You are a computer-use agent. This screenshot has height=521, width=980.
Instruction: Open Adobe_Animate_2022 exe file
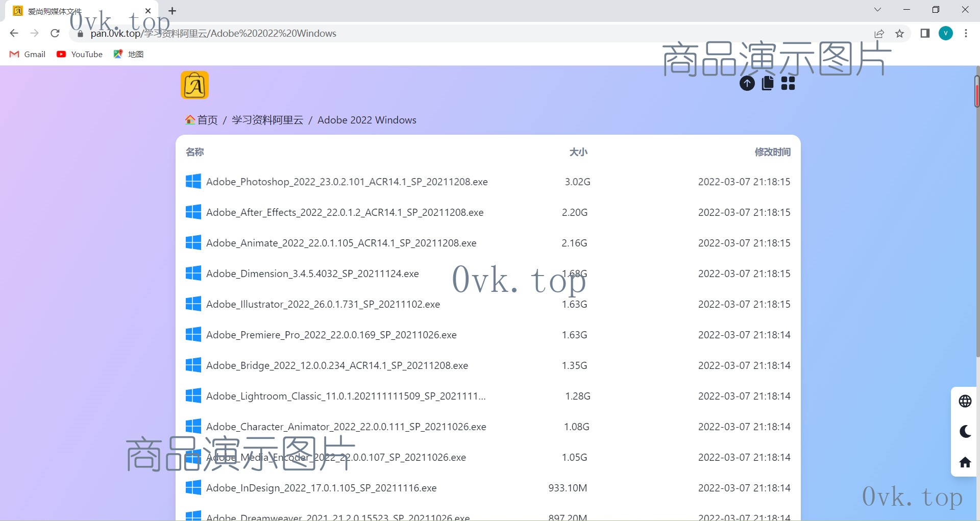[x=341, y=243]
